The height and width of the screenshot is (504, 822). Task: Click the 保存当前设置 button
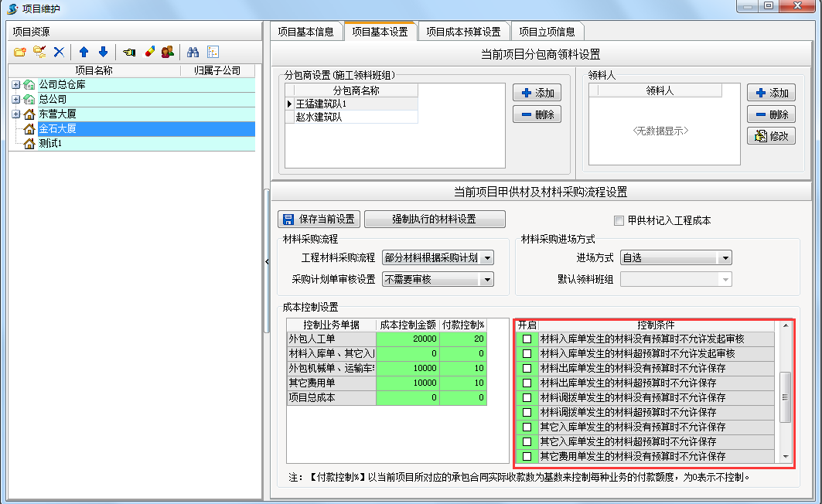319,219
